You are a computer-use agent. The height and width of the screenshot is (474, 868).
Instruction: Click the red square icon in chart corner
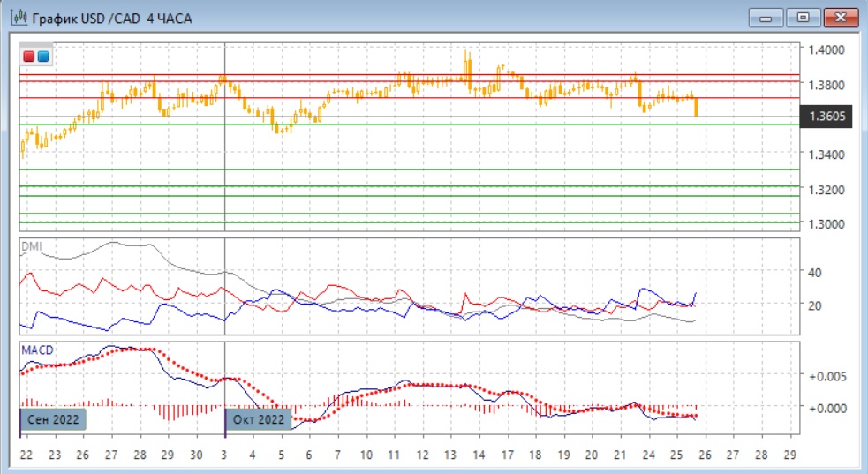[x=29, y=56]
